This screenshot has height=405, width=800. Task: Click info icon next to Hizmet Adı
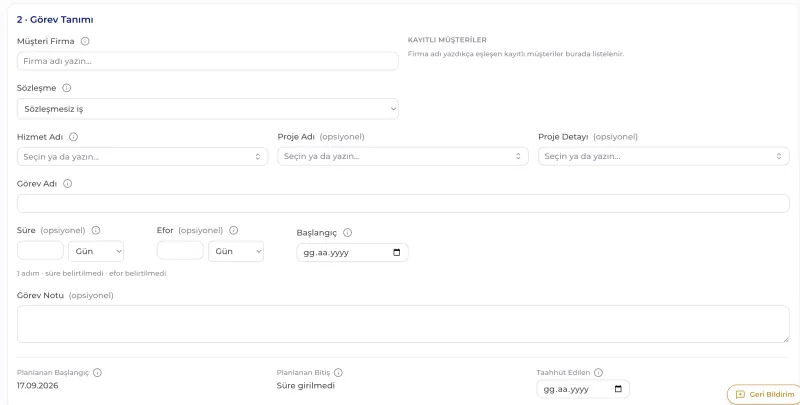coord(73,137)
